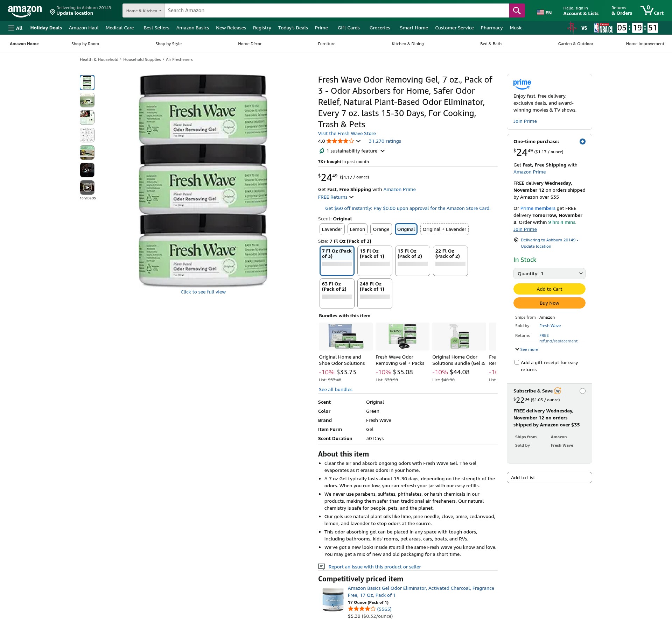Click the Update location pin in header
Screen dimensions: 672x644
click(x=52, y=12)
